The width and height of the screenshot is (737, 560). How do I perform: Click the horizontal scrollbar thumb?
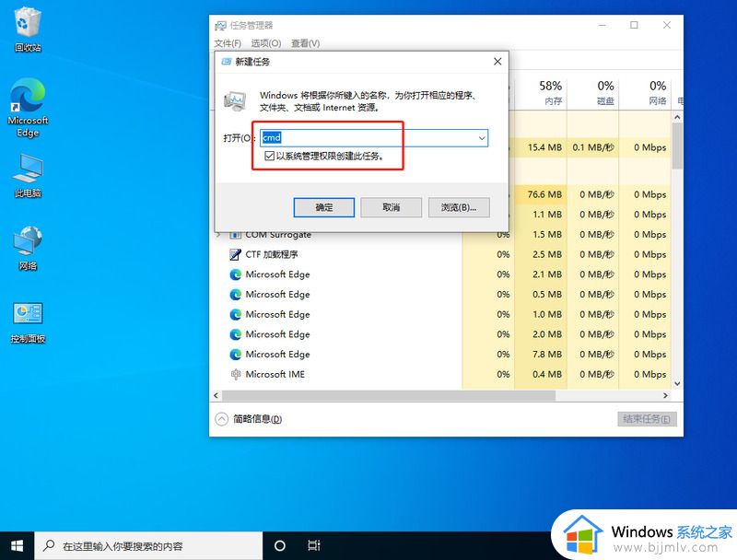click(389, 395)
